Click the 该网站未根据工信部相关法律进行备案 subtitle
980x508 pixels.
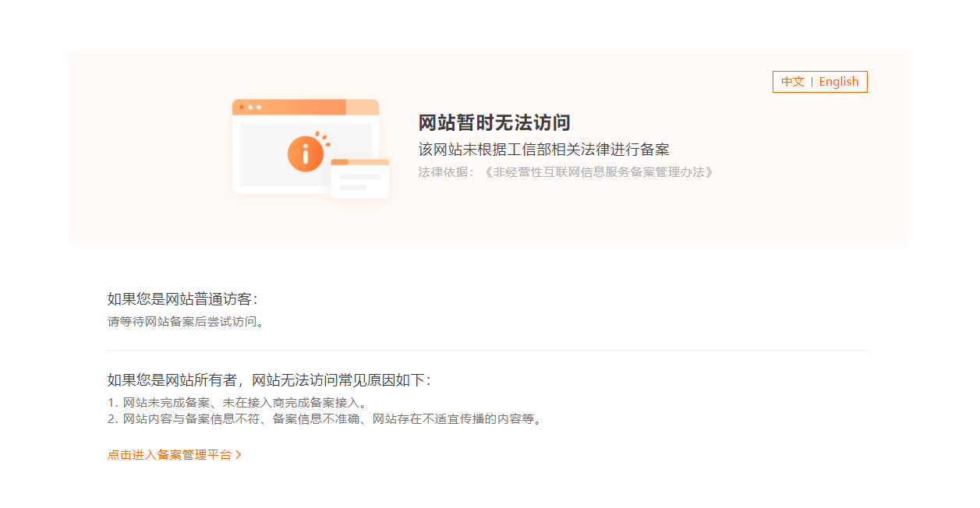pos(543,150)
